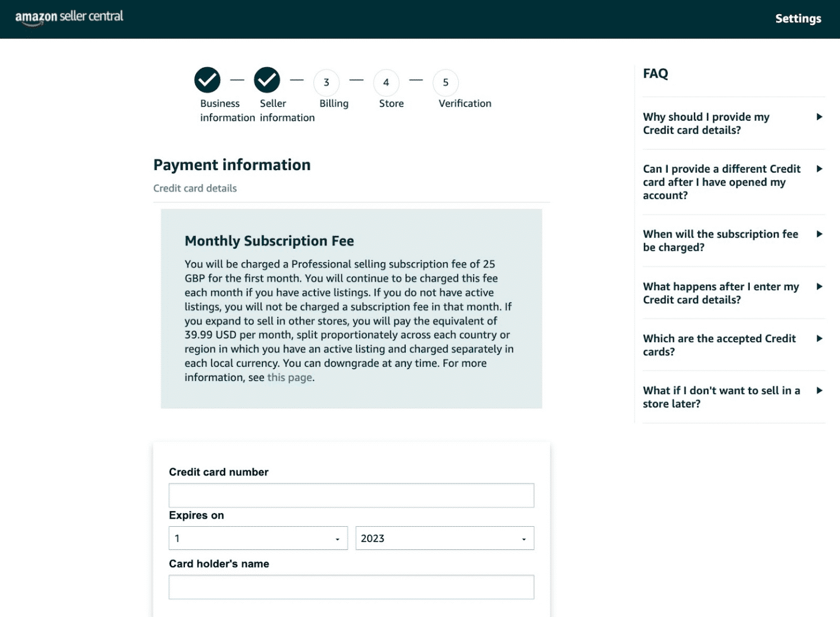Viewport: 840px width, 617px height.
Task: Click the "this page" link
Action: (290, 378)
